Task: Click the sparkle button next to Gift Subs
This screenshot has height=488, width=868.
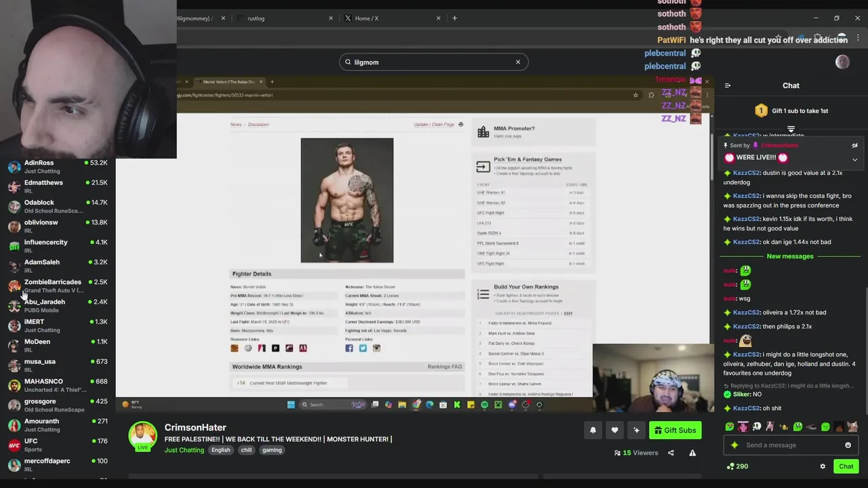Action: [x=636, y=430]
